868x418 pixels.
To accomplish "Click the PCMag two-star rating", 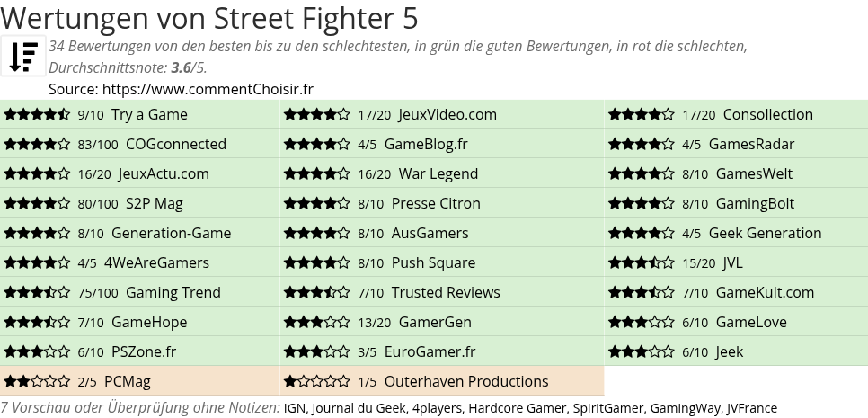I will (x=37, y=382).
